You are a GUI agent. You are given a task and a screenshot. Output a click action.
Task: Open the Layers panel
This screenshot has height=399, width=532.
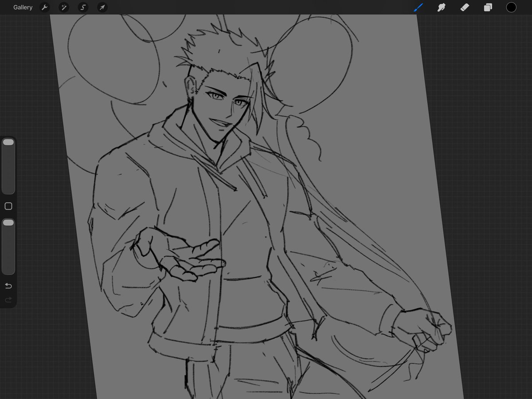(488, 7)
